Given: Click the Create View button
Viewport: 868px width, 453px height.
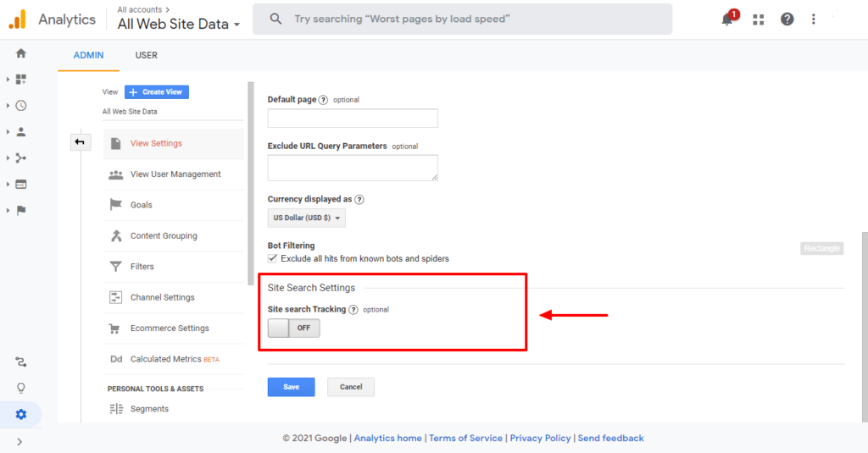Looking at the screenshot, I should tap(157, 91).
